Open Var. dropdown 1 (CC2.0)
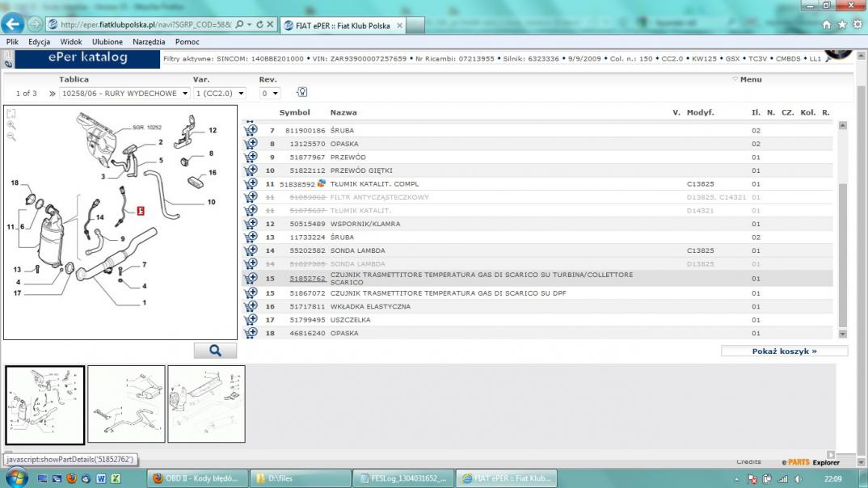 pos(219,93)
